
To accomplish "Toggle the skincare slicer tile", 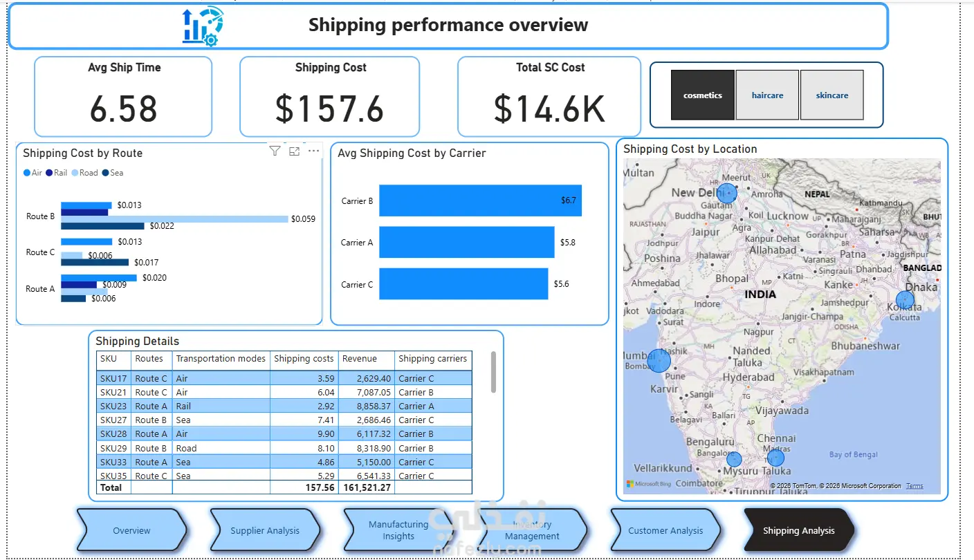I will coord(832,95).
